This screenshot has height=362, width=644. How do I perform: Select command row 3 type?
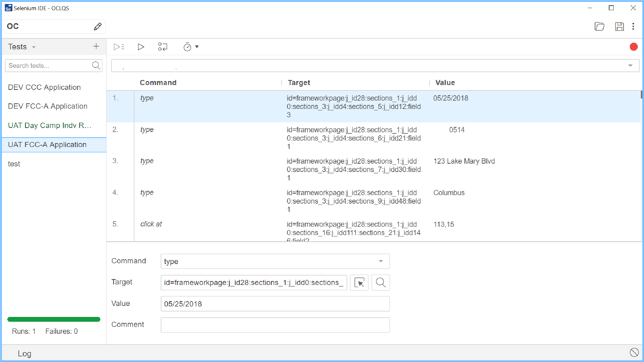tap(373, 169)
